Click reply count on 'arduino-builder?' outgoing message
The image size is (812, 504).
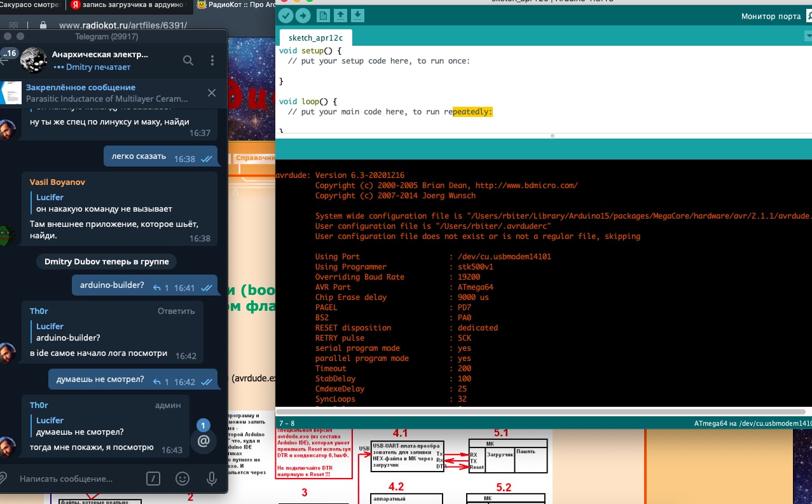160,288
